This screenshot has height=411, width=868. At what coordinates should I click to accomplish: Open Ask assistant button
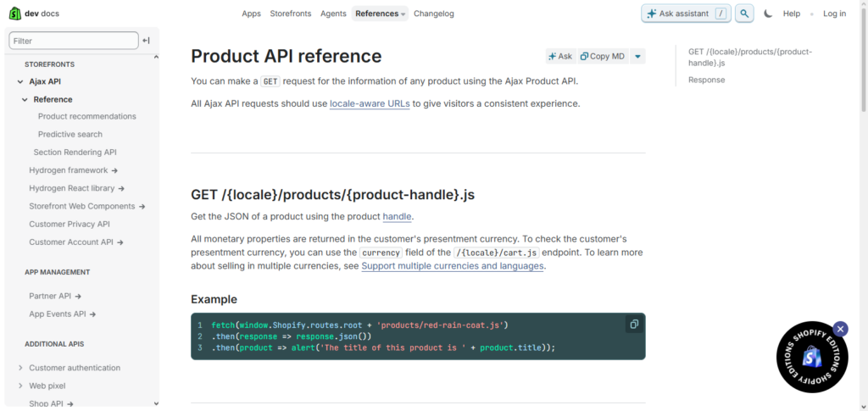pos(687,14)
